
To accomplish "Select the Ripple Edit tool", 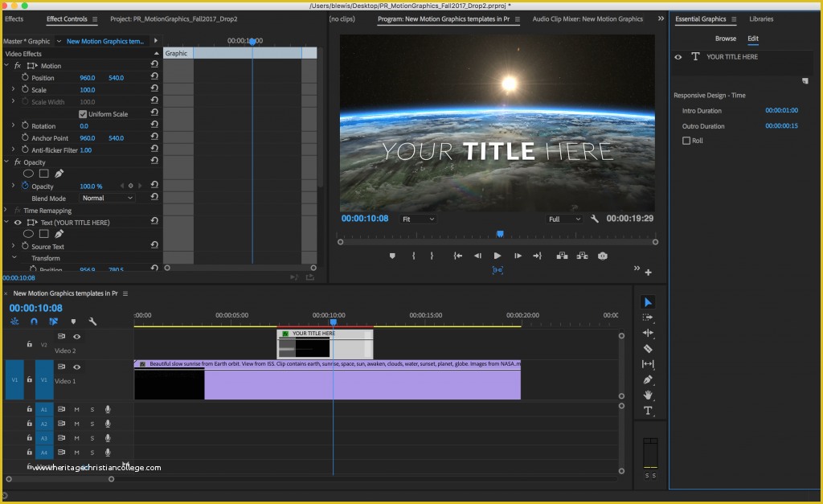I will coord(648,333).
